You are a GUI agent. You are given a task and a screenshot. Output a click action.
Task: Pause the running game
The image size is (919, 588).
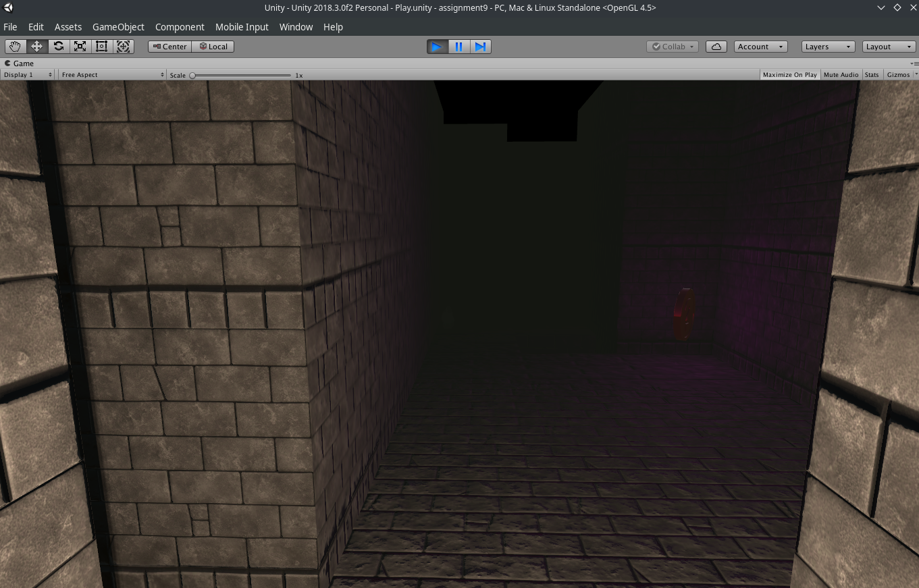[458, 47]
